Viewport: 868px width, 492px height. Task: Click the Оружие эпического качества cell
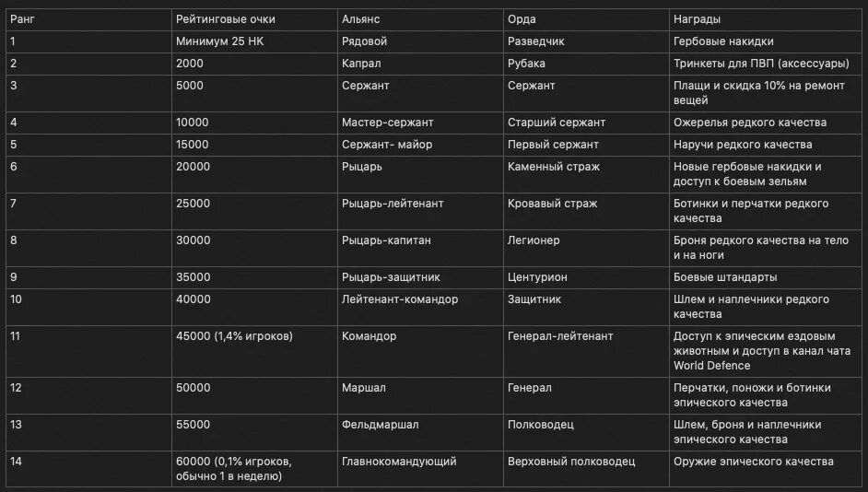[x=766, y=469]
